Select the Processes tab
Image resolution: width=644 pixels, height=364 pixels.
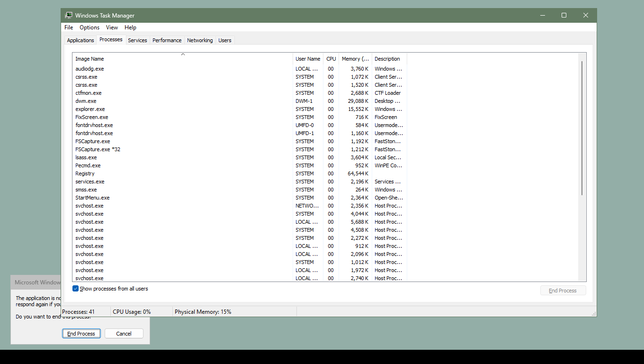(x=111, y=40)
